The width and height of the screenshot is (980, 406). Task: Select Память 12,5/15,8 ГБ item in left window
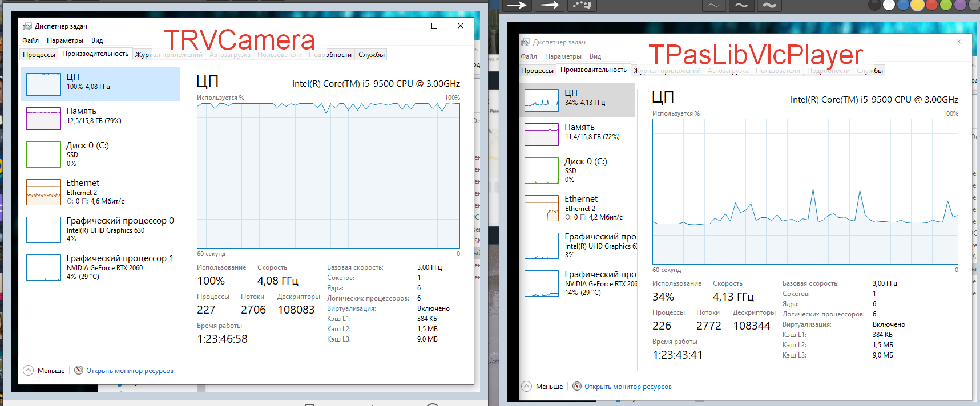pos(100,119)
